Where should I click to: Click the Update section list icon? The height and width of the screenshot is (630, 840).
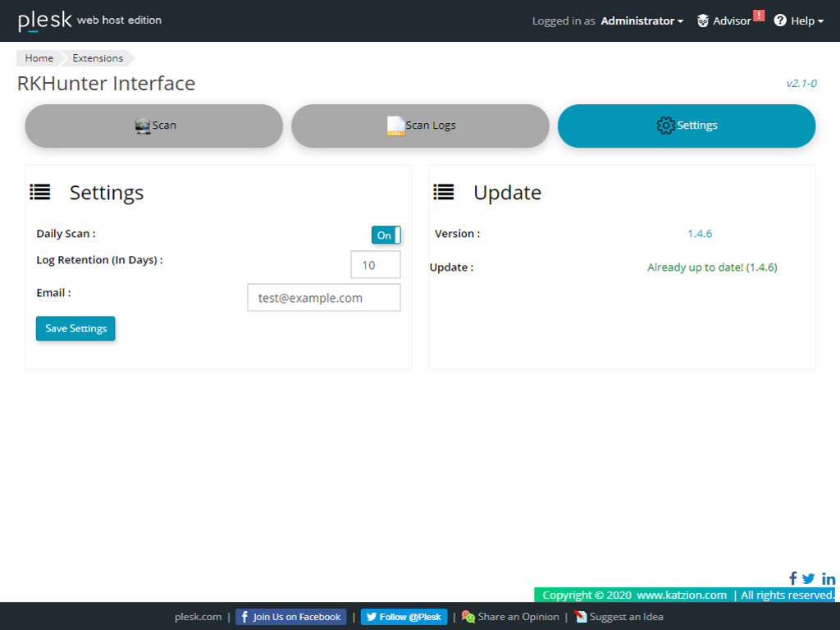(444, 192)
